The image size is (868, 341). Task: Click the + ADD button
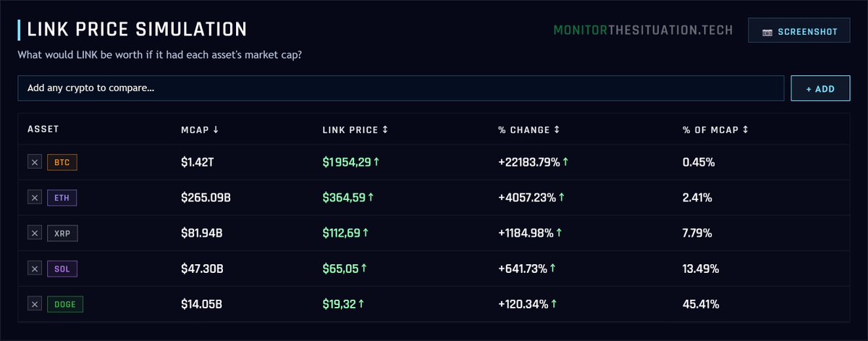(x=820, y=88)
